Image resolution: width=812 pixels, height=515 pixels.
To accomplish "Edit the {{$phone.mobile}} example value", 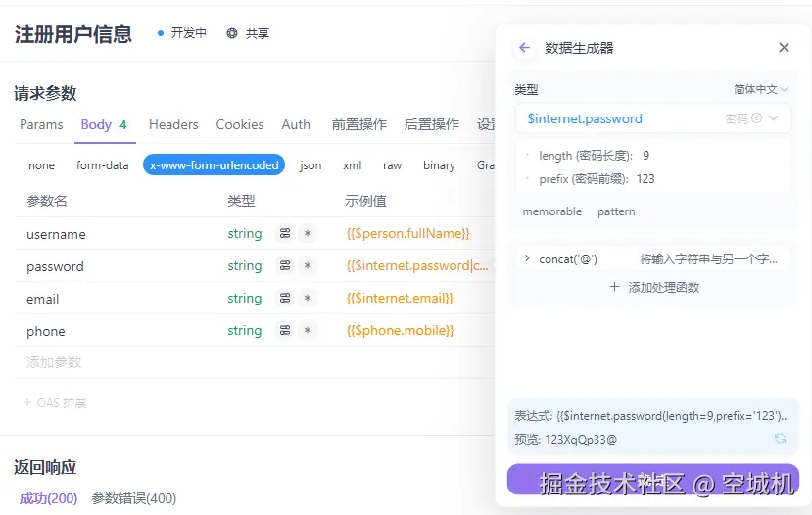I will [x=400, y=330].
